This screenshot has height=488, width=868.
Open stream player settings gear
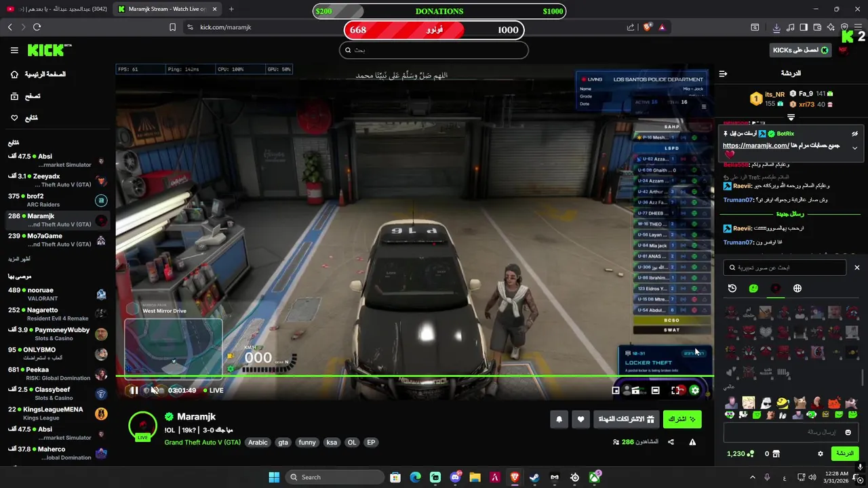(x=694, y=390)
